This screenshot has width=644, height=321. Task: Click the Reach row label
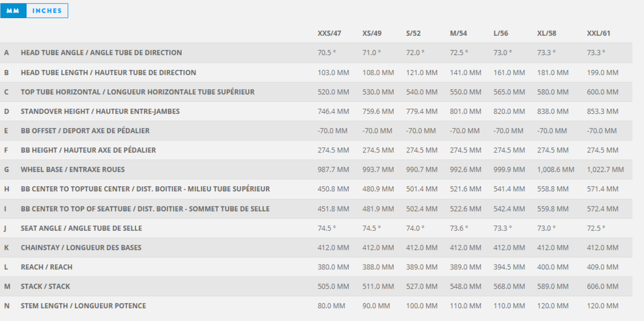(47, 267)
